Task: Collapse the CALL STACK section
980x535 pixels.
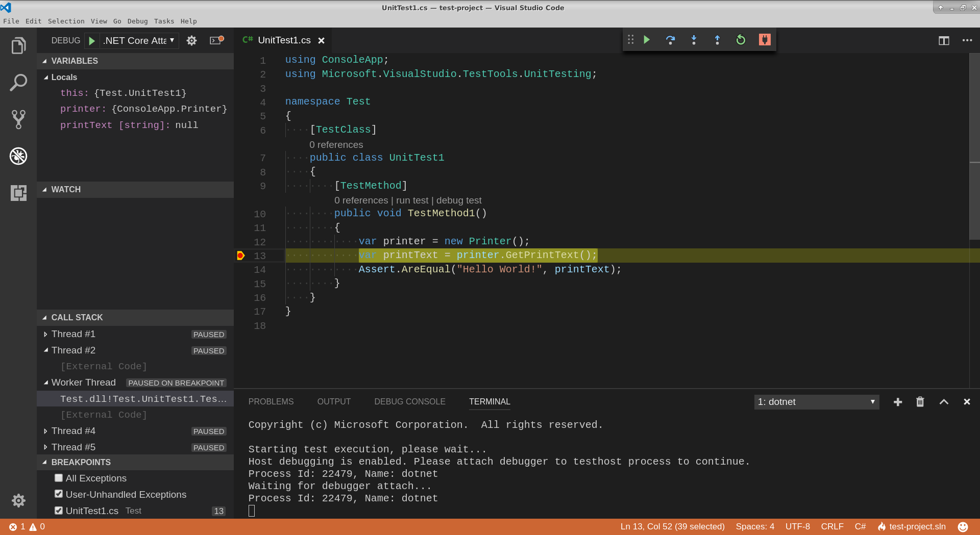Action: [135, 317]
